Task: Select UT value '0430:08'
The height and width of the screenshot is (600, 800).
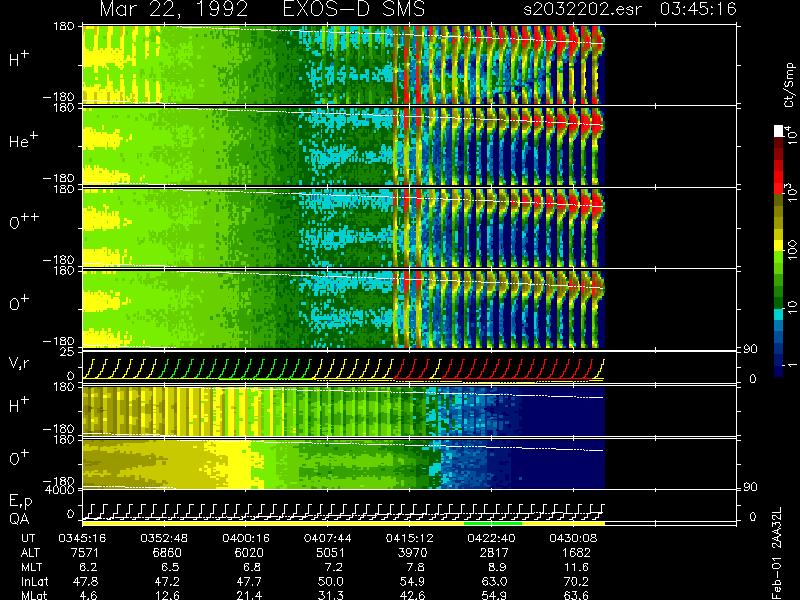Action: click(x=573, y=538)
